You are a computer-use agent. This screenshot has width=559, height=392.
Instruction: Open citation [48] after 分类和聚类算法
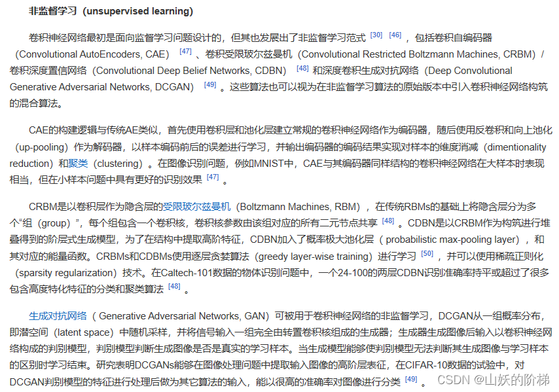[x=174, y=286]
